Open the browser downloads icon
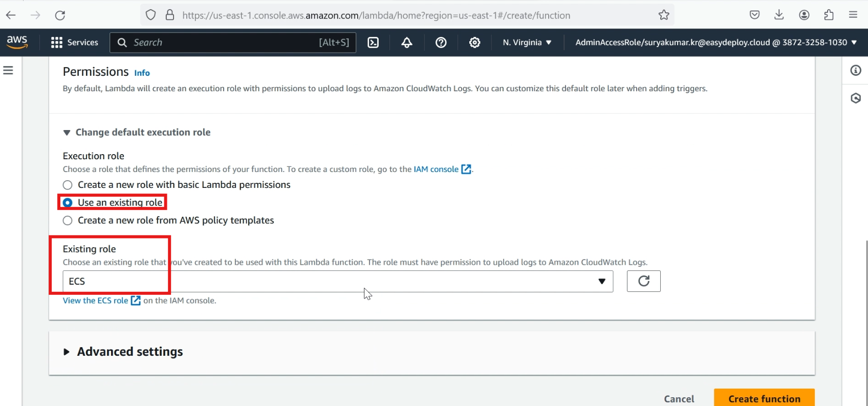The height and width of the screenshot is (406, 868). pos(779,15)
